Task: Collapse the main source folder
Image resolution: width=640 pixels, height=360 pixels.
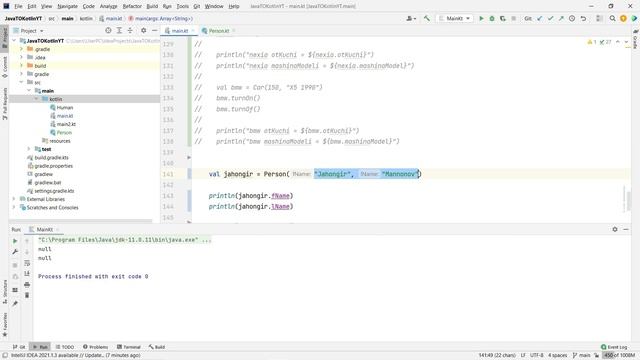Action: point(29,91)
